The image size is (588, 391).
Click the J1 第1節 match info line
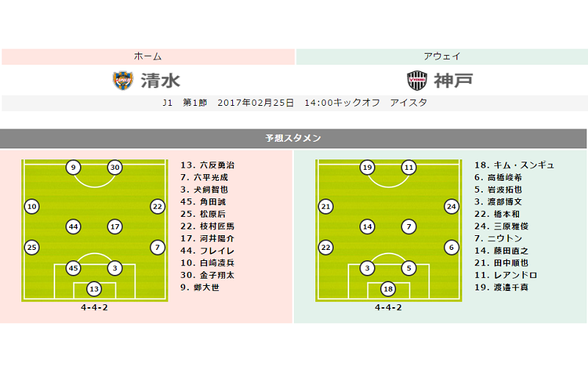pos(294,103)
